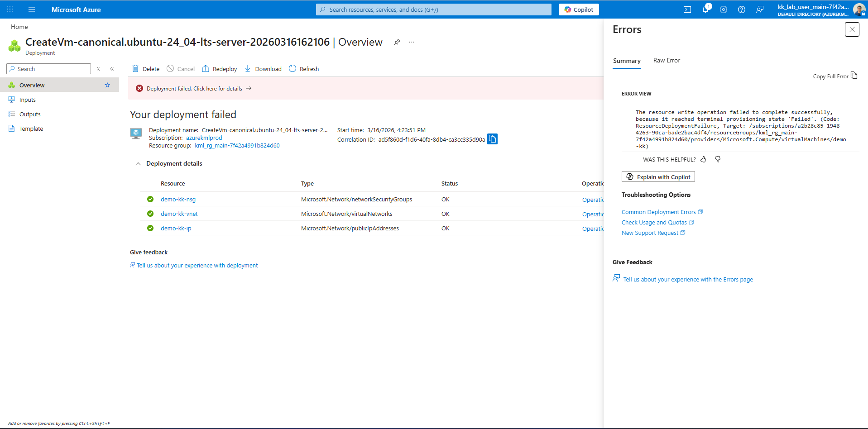This screenshot has height=429, width=868.
Task: Give thumbs up for error helpfulness
Action: (x=703, y=159)
